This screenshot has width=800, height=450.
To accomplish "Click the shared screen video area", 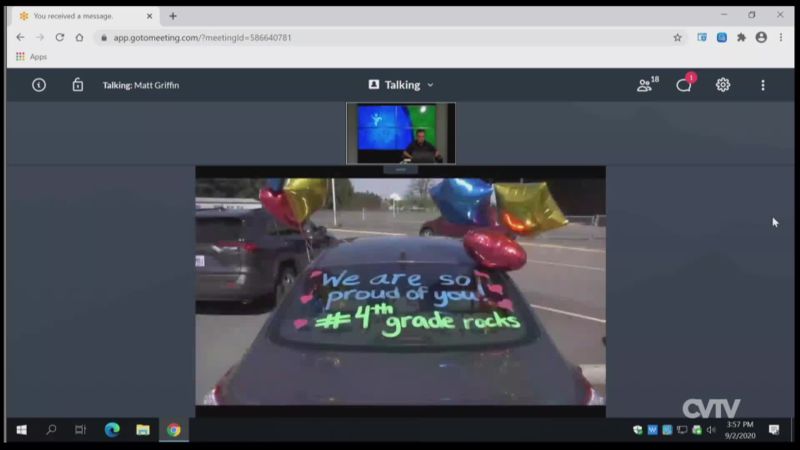I will (400, 290).
